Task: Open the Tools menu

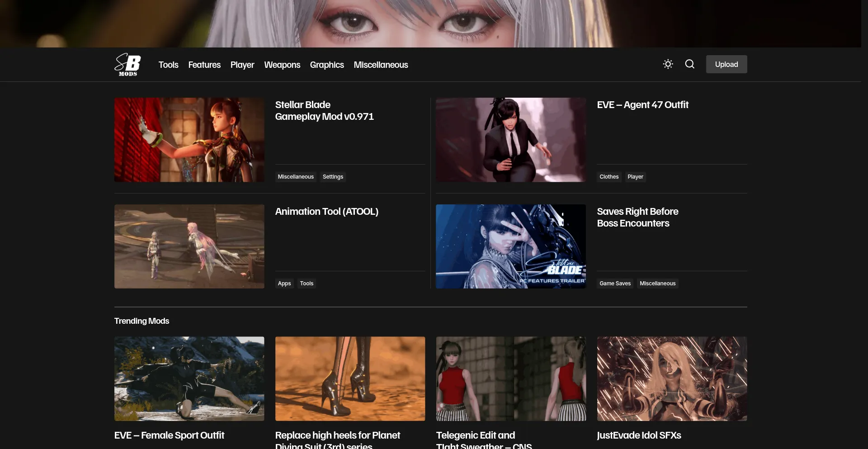Action: (x=168, y=65)
